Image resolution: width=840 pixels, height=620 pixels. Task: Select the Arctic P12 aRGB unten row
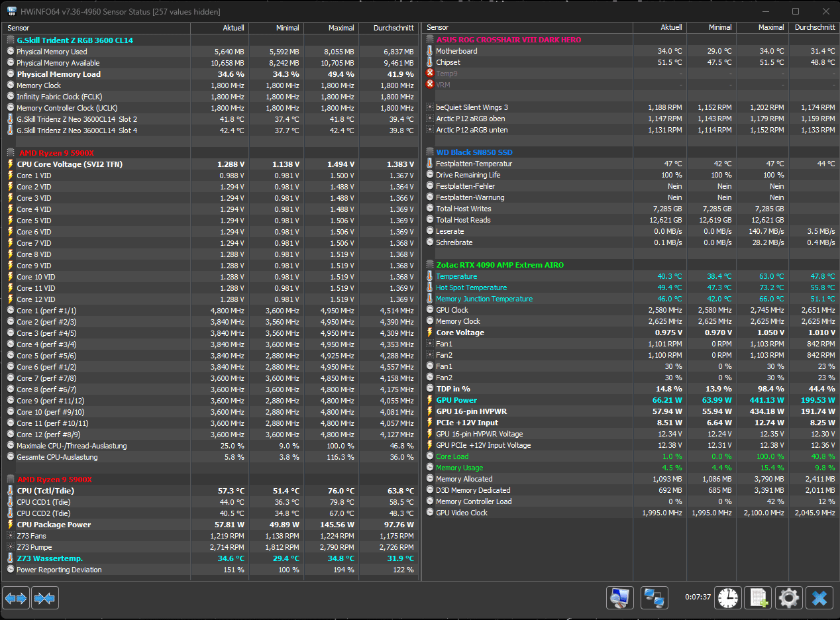point(631,130)
